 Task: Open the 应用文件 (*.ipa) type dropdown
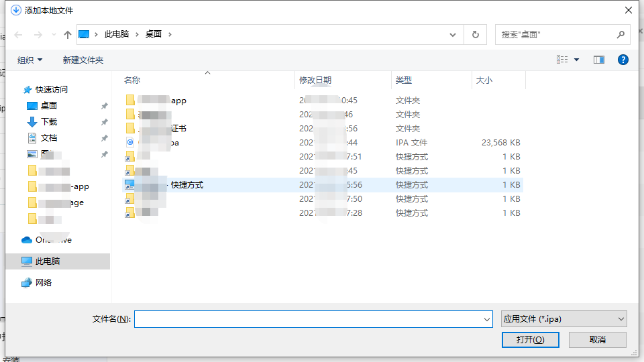(x=564, y=319)
